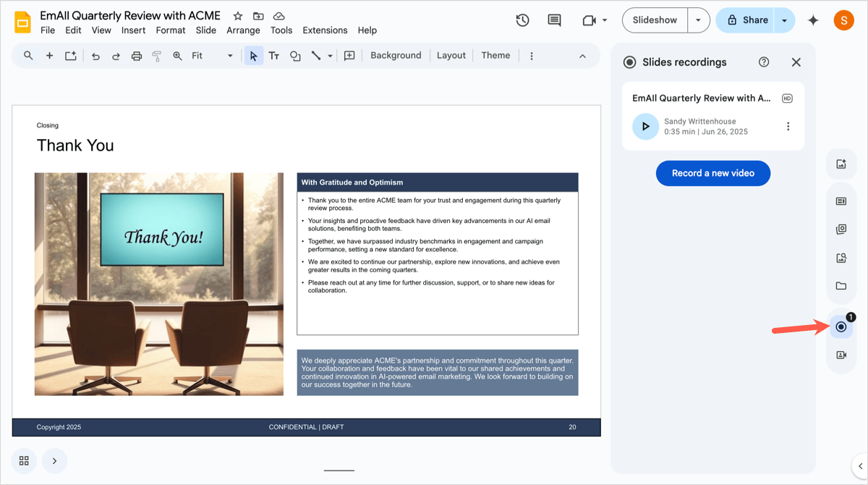
Task: Select the cursor selection tool
Action: click(253, 56)
